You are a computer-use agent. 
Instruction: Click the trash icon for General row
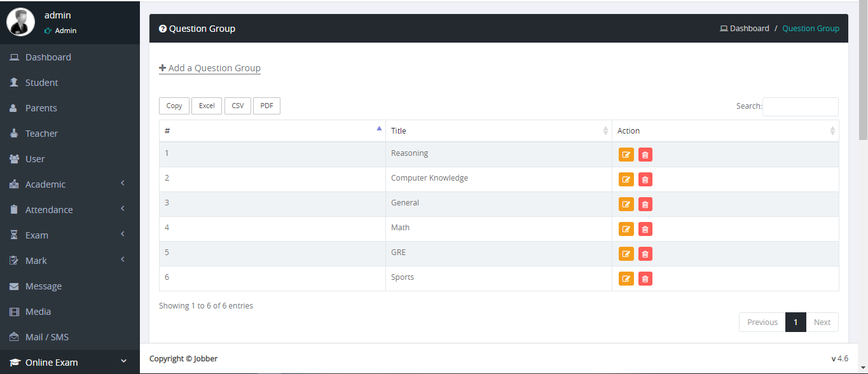tap(645, 204)
